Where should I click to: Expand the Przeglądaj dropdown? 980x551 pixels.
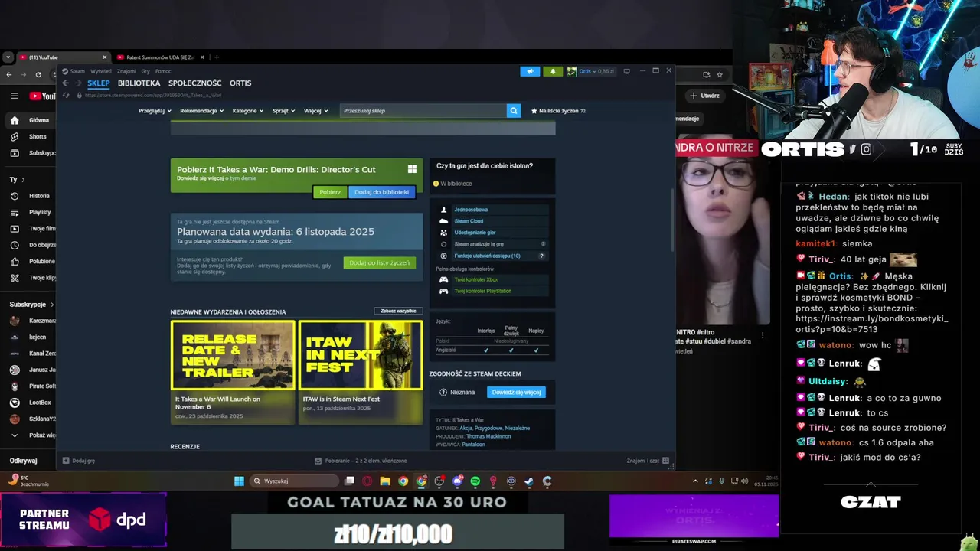tap(155, 111)
